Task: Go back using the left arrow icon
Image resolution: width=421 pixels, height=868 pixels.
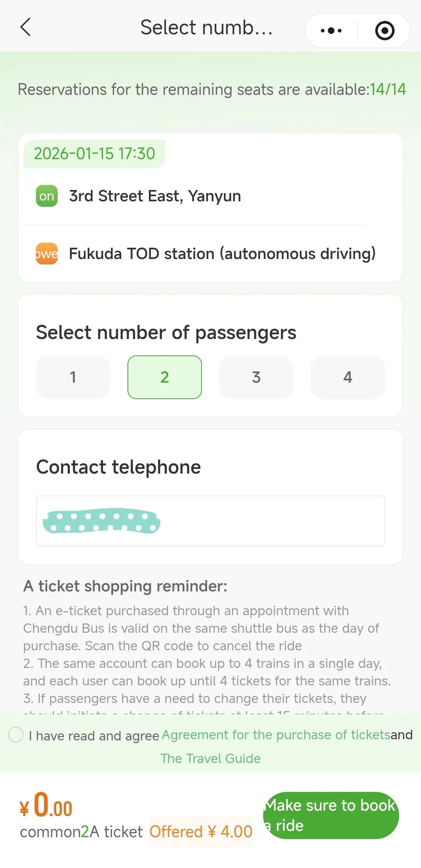Action: [26, 27]
